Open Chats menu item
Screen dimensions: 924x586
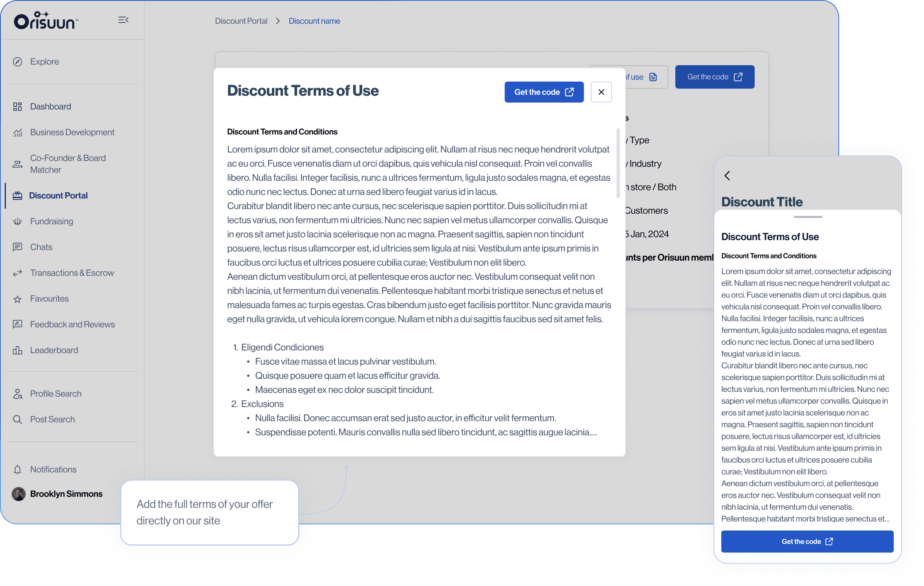point(41,247)
